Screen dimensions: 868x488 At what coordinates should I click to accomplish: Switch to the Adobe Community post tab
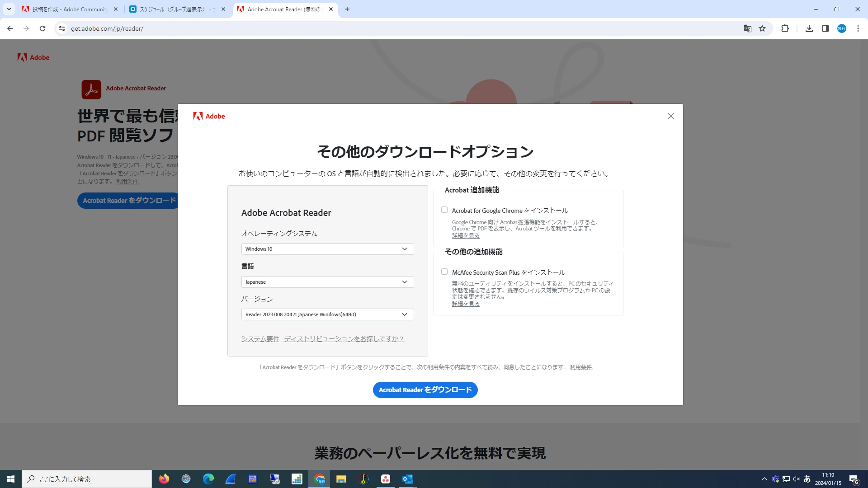point(68,9)
